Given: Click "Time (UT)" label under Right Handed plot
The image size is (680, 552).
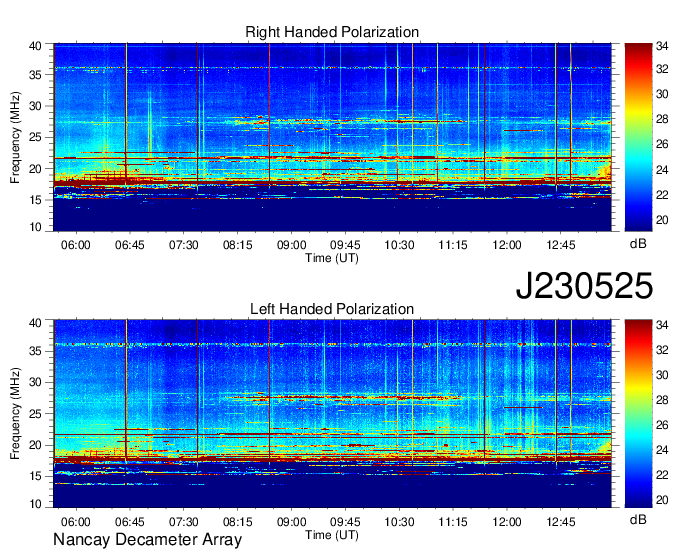Looking at the screenshot, I should click(x=332, y=258).
